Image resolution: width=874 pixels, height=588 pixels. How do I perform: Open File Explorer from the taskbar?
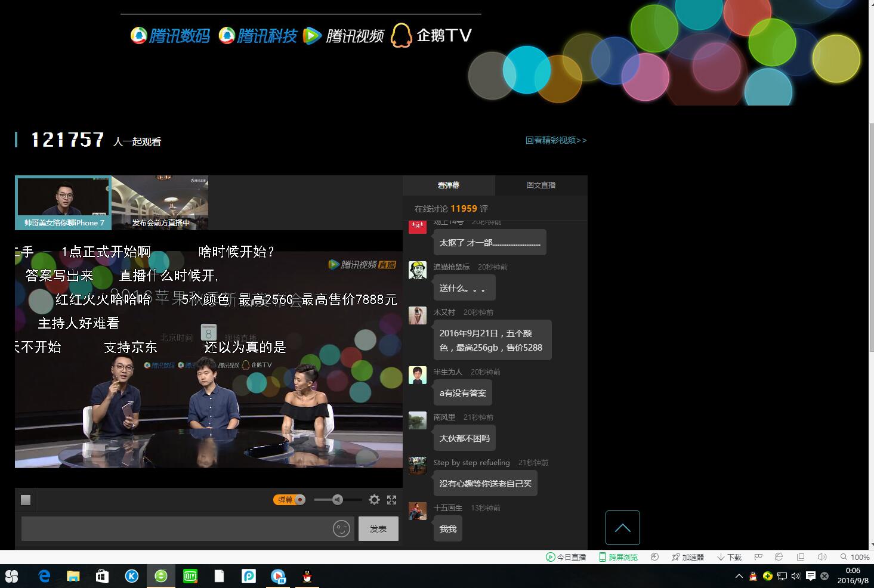73,576
